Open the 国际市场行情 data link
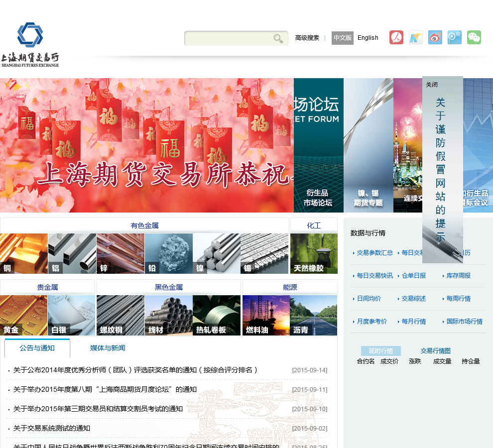The height and width of the screenshot is (448, 493). (x=465, y=322)
